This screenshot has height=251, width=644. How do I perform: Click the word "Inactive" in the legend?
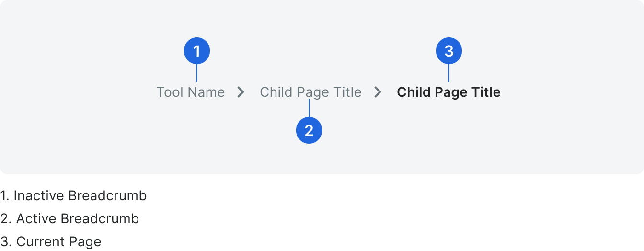pyautogui.click(x=39, y=196)
